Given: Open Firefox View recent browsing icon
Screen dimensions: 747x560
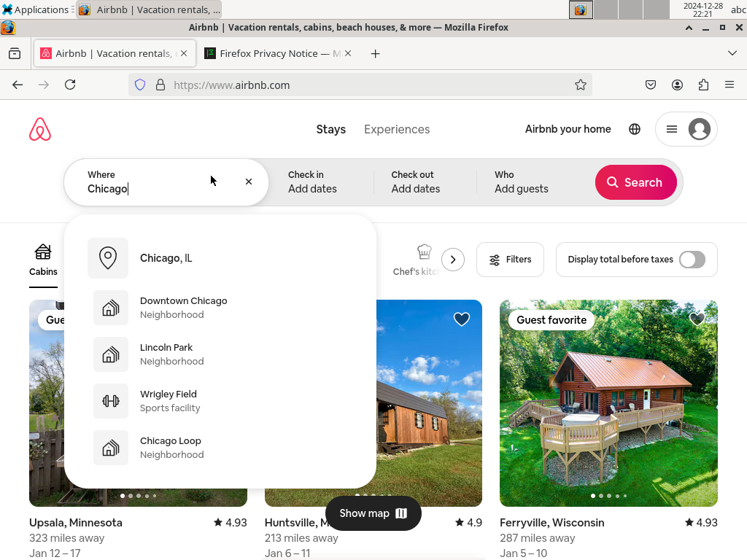Looking at the screenshot, I should tap(15, 53).
